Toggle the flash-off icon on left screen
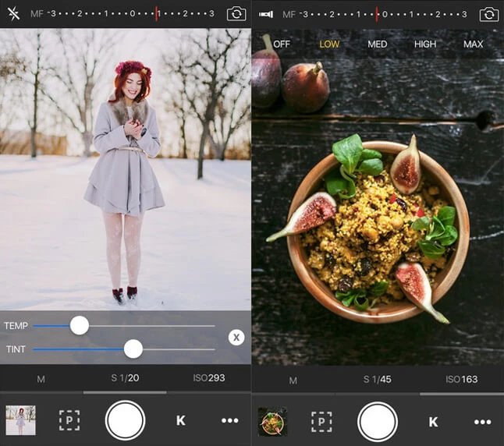Viewport: 504px width, 446px height. pos(13,14)
